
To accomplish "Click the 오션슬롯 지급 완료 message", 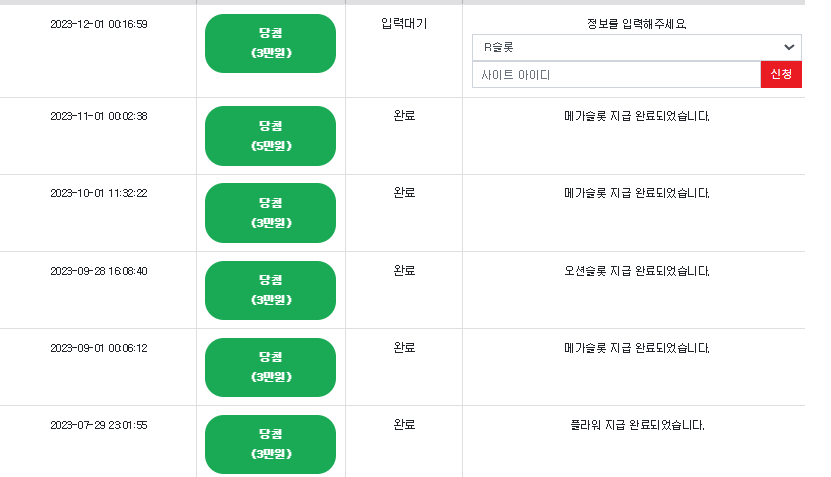I will (x=636, y=271).
